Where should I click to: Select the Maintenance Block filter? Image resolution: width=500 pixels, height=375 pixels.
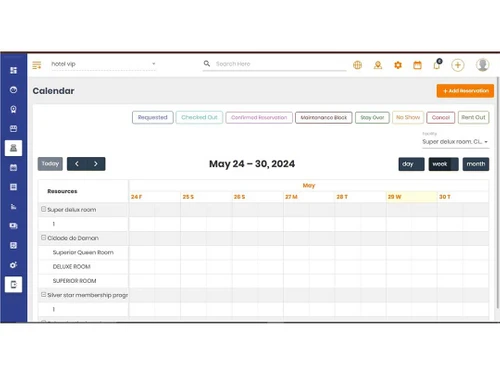pos(324,117)
